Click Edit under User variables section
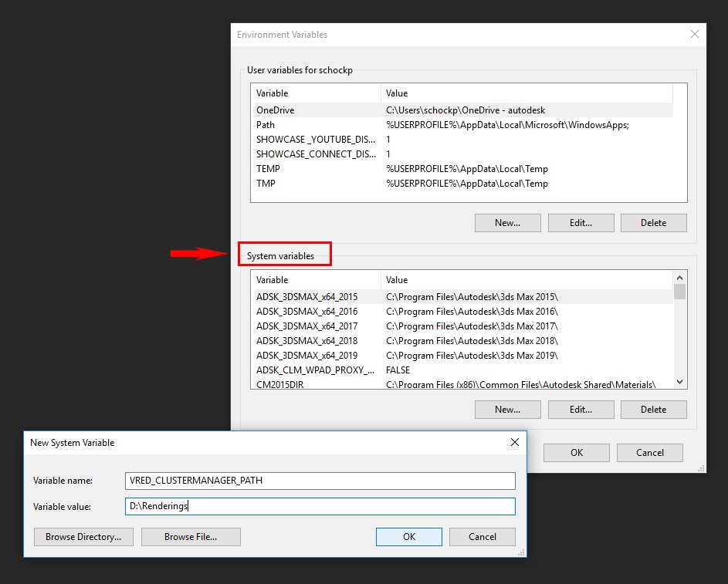 pyautogui.click(x=581, y=222)
